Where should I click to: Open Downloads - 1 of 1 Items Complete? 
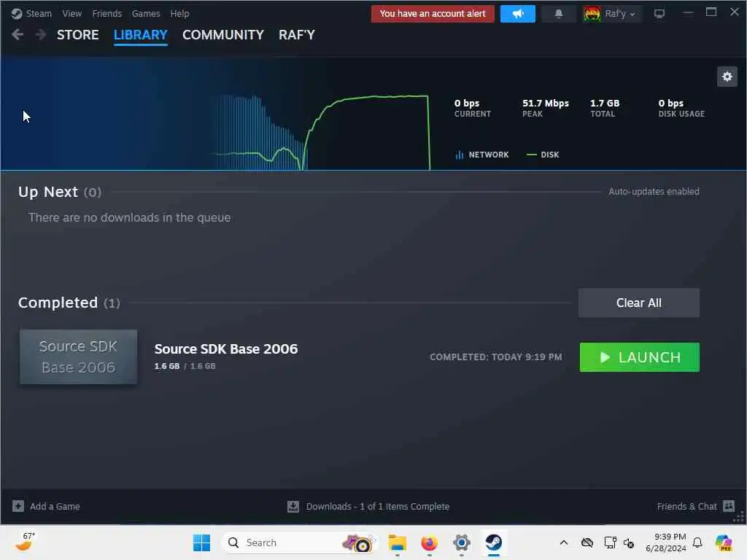pyautogui.click(x=377, y=507)
